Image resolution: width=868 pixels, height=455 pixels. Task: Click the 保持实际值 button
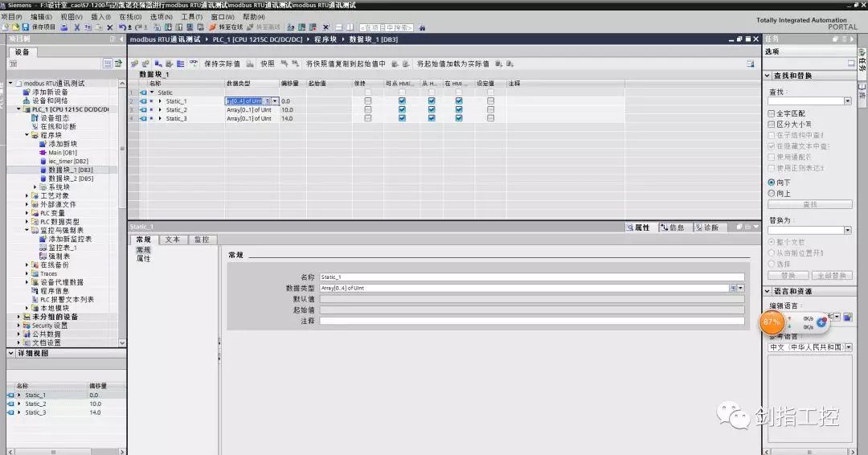pyautogui.click(x=222, y=64)
